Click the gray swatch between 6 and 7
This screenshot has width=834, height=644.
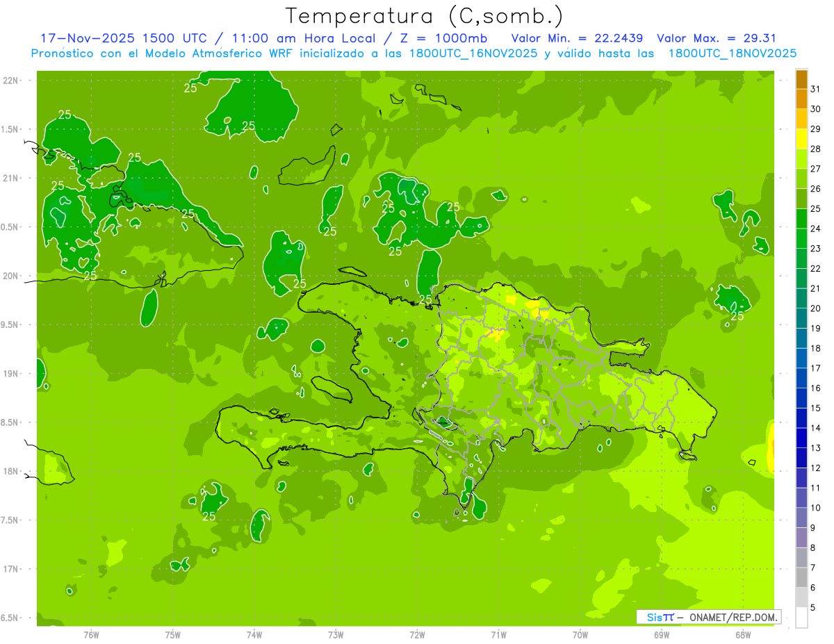[x=801, y=577]
